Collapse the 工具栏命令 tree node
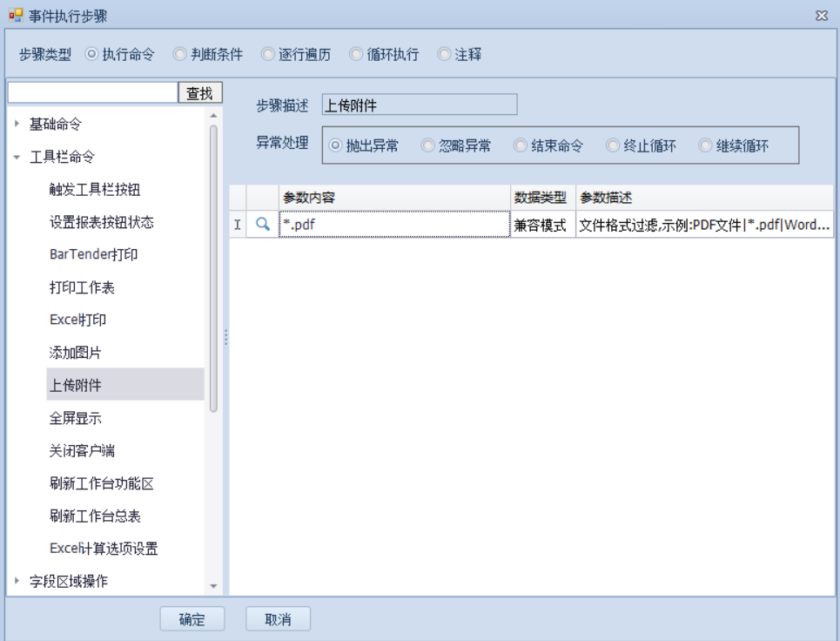This screenshot has height=641, width=840. (x=17, y=158)
